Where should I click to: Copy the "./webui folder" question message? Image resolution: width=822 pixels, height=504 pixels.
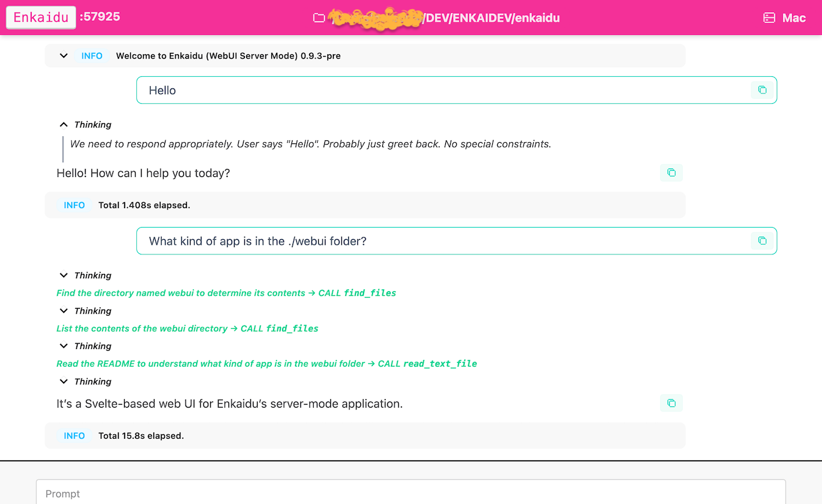[x=762, y=240]
